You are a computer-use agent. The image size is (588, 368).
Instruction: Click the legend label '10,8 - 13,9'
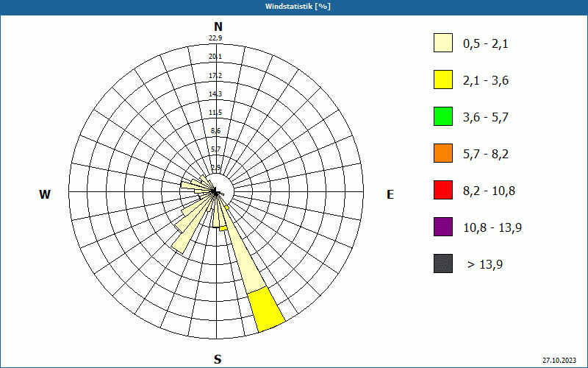492,228
